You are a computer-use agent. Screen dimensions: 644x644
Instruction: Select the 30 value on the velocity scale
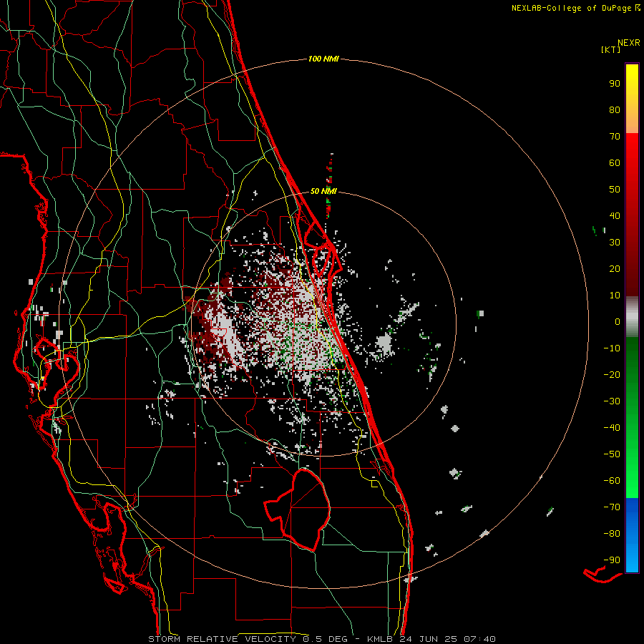(615, 243)
